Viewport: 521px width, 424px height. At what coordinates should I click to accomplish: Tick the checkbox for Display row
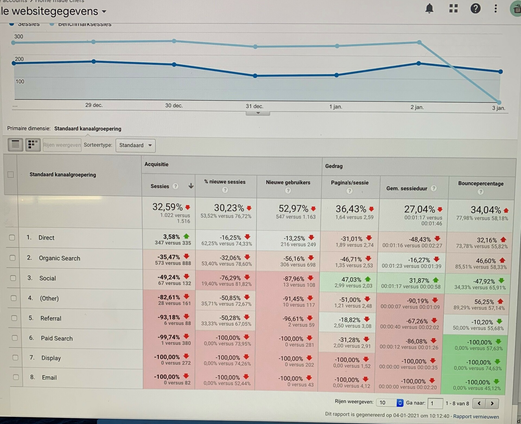pos(15,357)
